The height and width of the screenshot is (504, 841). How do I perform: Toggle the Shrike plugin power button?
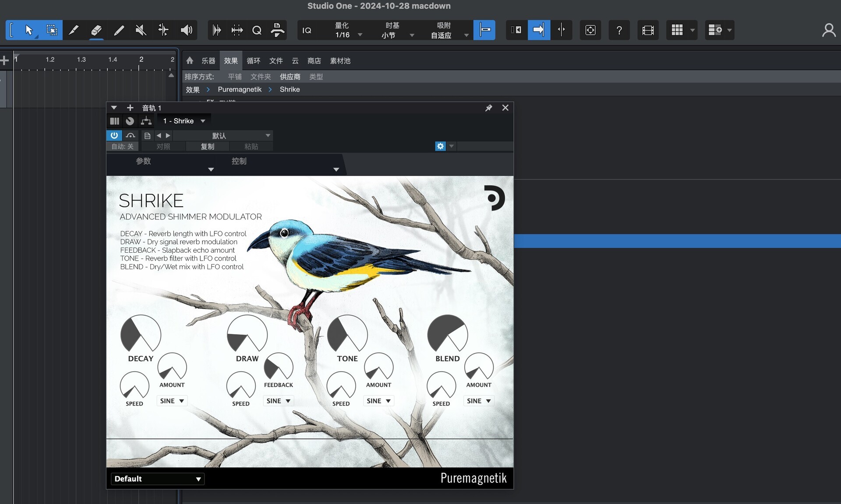point(114,135)
